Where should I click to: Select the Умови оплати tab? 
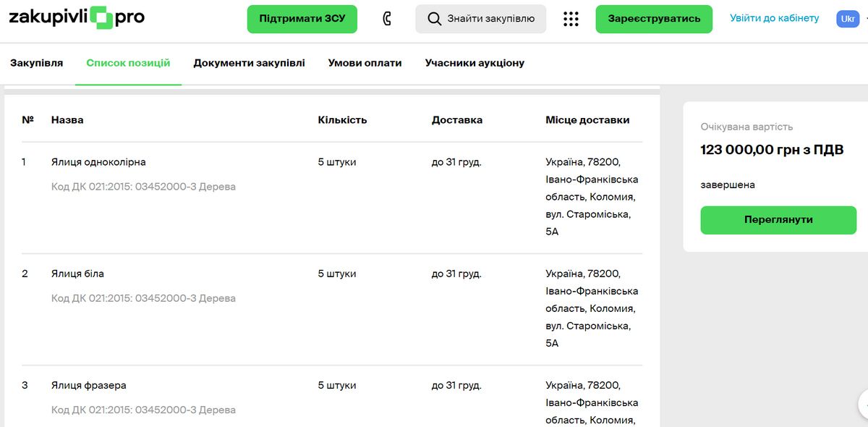point(365,63)
